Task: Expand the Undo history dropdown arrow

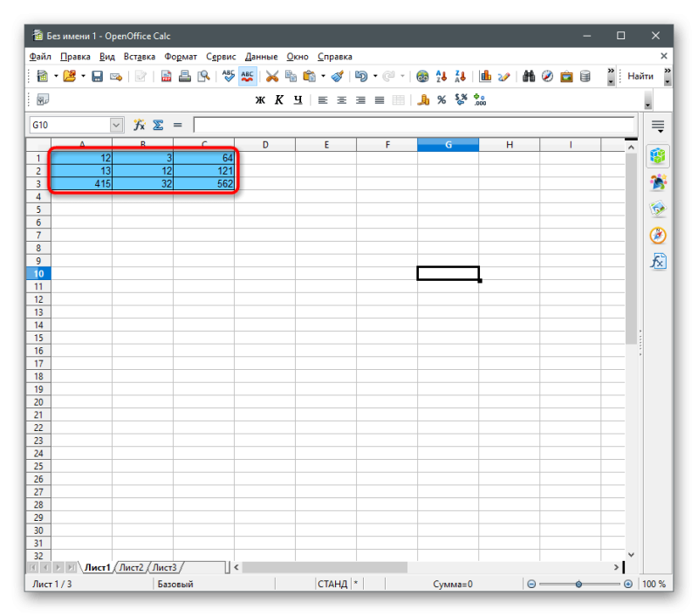Action: tap(375, 76)
